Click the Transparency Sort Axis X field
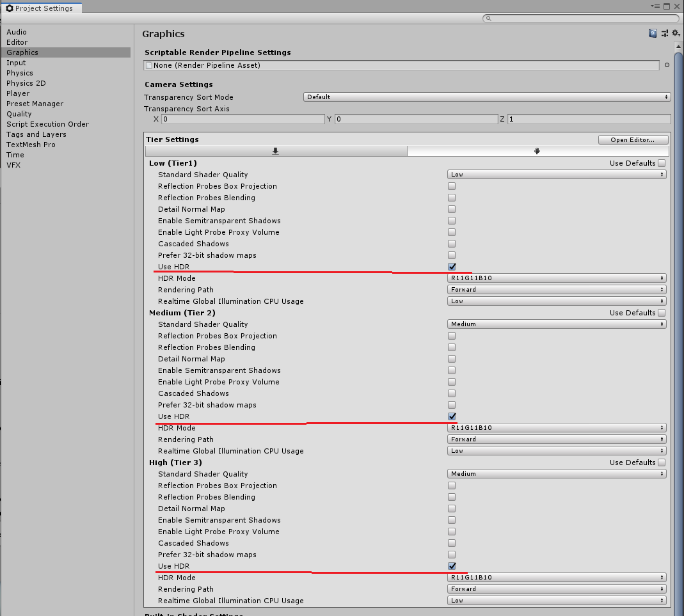The height and width of the screenshot is (616, 684). 243,118
